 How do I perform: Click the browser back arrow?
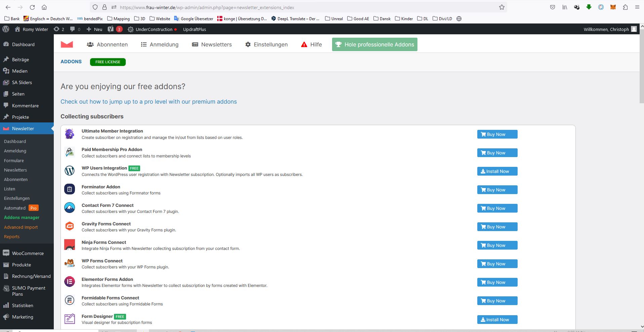click(x=8, y=7)
